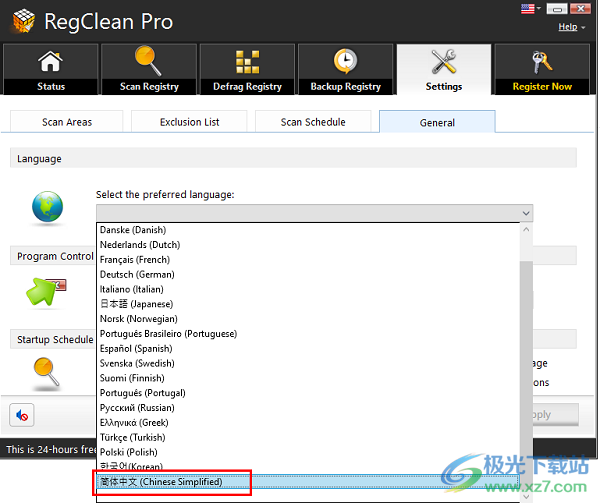Click the globe icon beside Language
The image size is (600, 503).
pyautogui.click(x=47, y=207)
